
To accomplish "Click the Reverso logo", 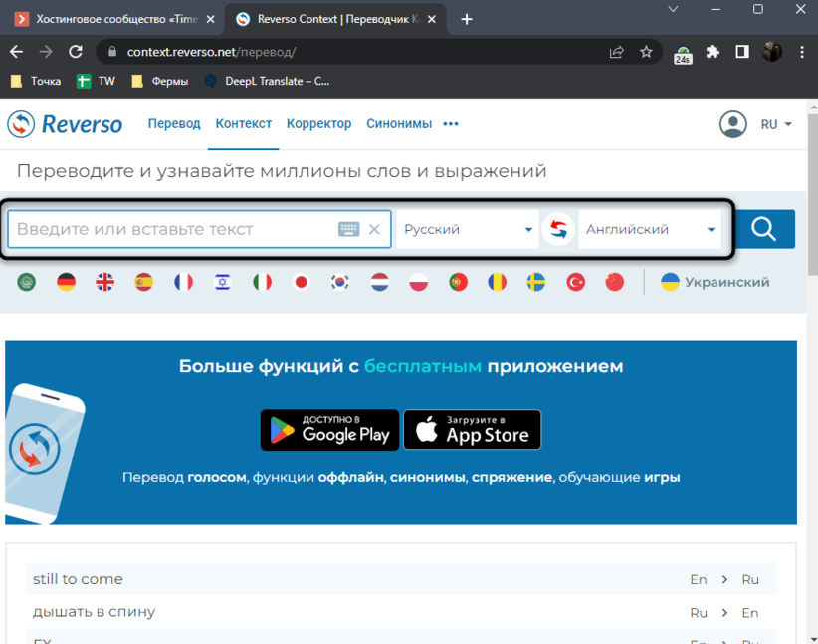I will [65, 124].
